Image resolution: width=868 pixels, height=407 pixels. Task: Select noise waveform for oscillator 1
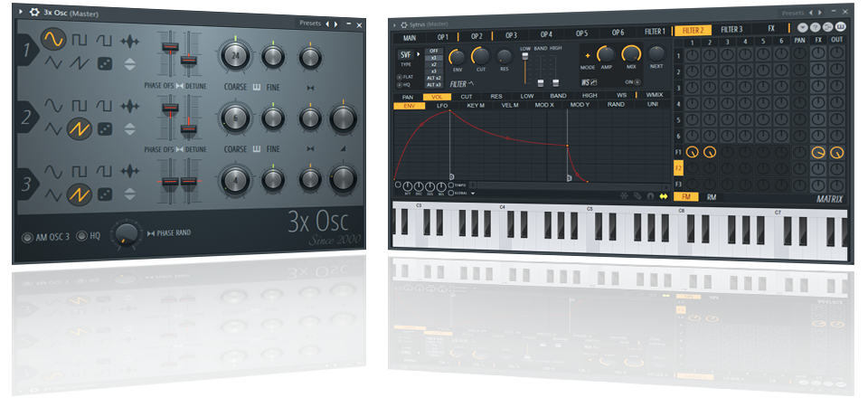[130, 42]
